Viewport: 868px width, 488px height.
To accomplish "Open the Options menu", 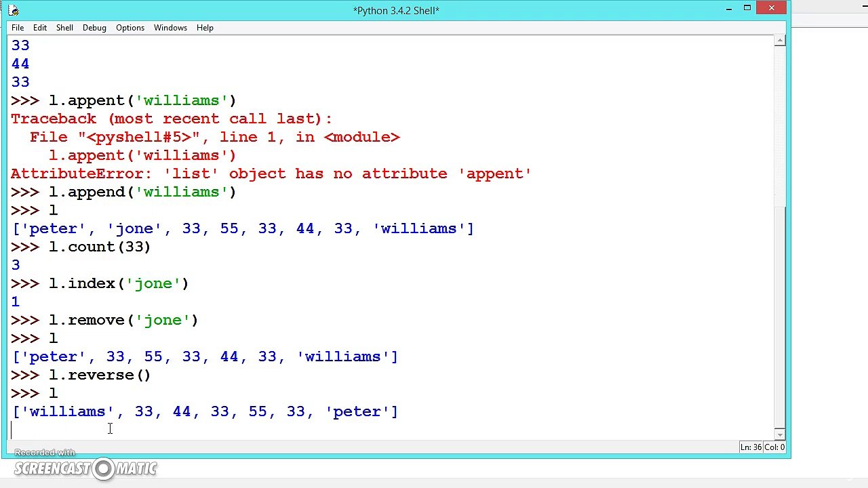I will click(x=130, y=28).
